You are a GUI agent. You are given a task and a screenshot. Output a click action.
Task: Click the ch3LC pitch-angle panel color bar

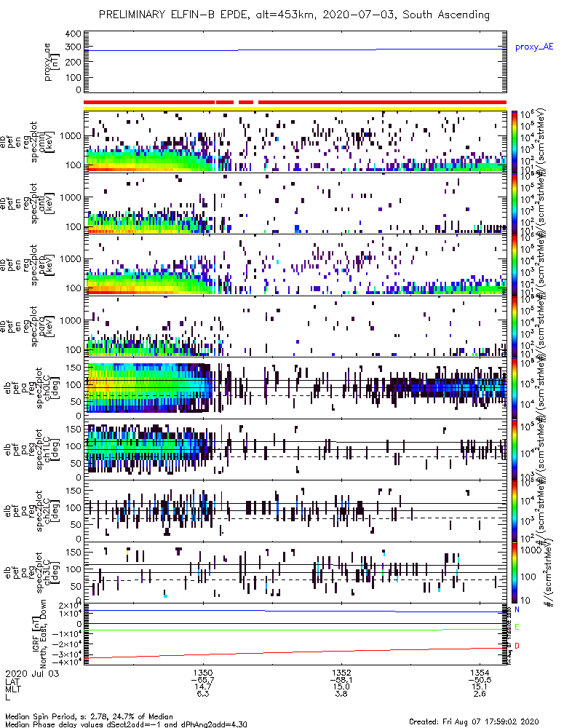(513, 572)
